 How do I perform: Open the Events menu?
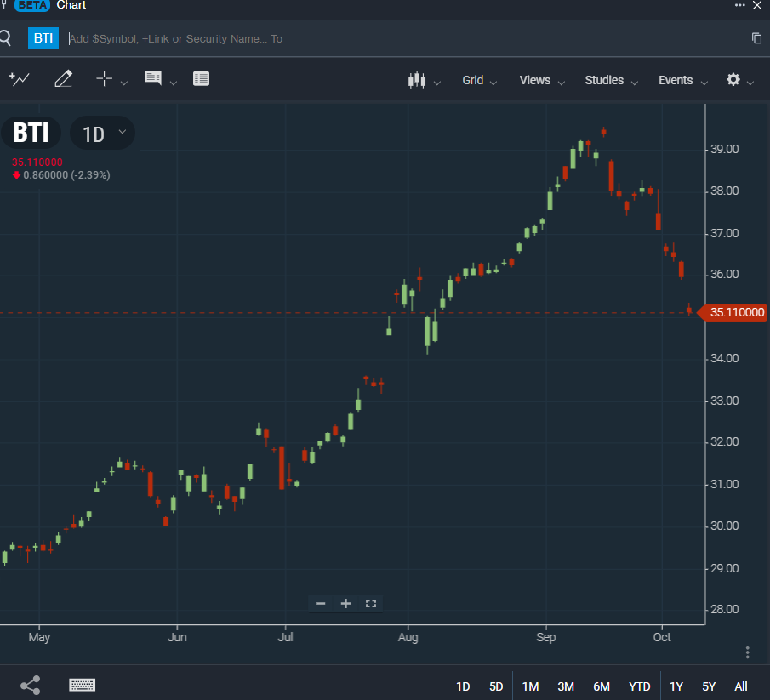(x=683, y=80)
